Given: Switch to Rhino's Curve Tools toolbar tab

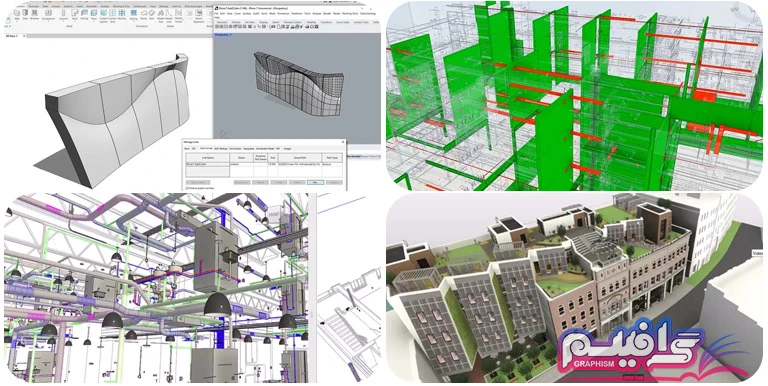Looking at the screenshot, I should (x=343, y=23).
